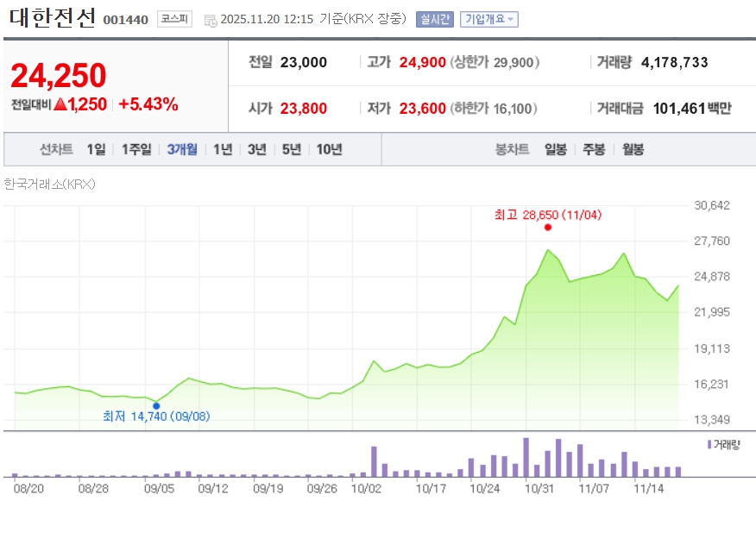Show the 1년 line chart
The image size is (756, 551).
point(223,149)
